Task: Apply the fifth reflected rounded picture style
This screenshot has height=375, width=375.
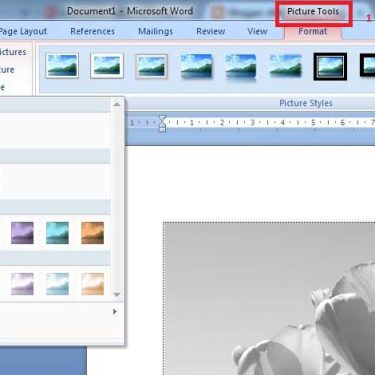Action: click(241, 68)
